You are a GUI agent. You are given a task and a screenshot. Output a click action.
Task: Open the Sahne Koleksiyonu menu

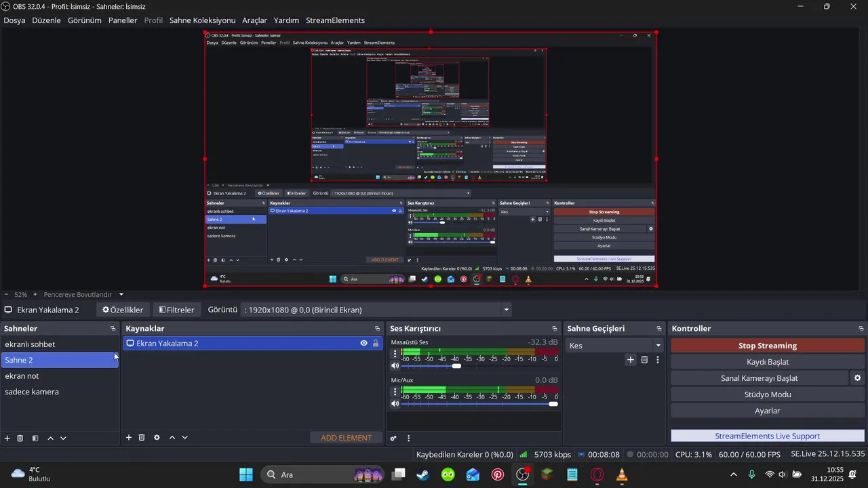click(202, 20)
